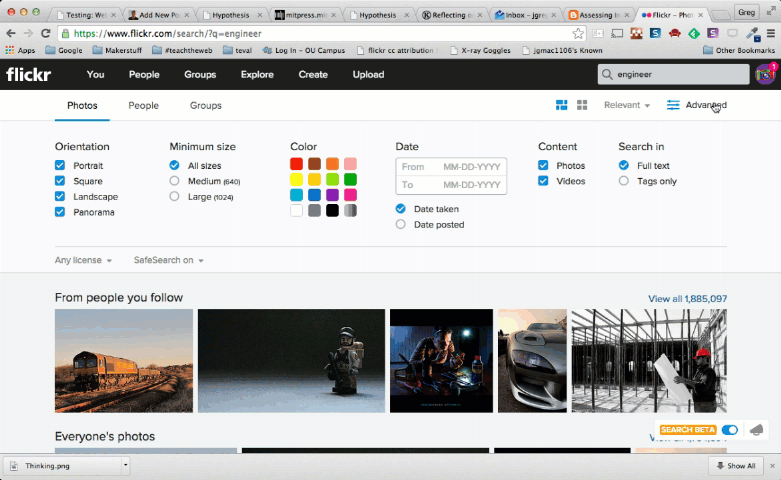Uncheck the Landscape orientation checkbox
781x480 pixels.
60,196
